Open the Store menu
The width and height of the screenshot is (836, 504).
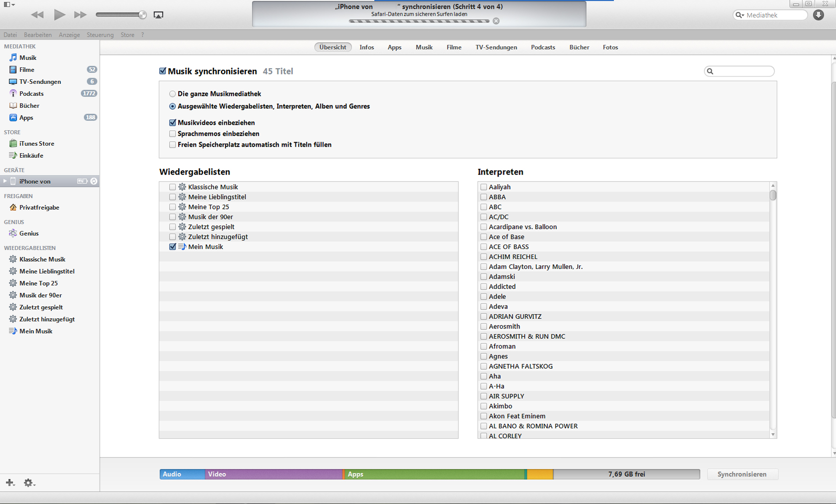(127, 35)
